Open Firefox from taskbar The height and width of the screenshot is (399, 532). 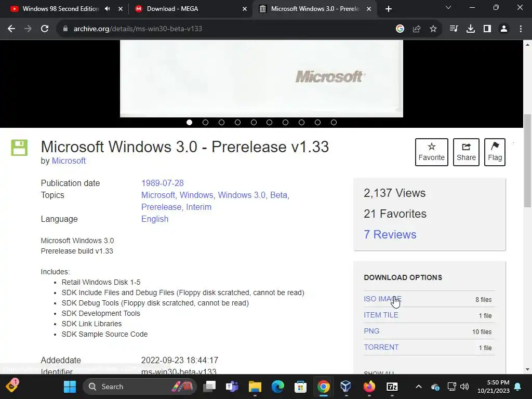[369, 387]
